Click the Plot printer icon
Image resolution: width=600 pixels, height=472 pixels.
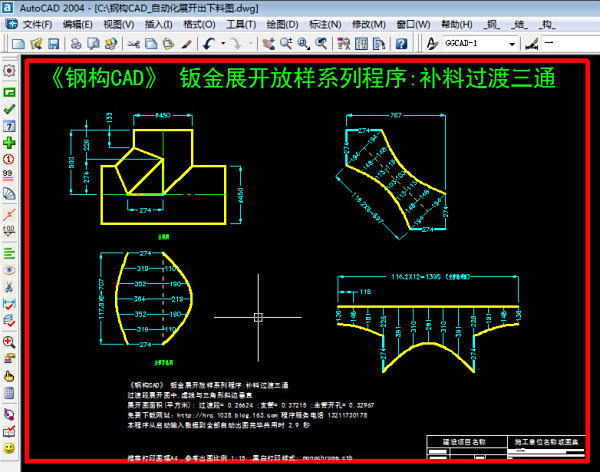(x=76, y=44)
